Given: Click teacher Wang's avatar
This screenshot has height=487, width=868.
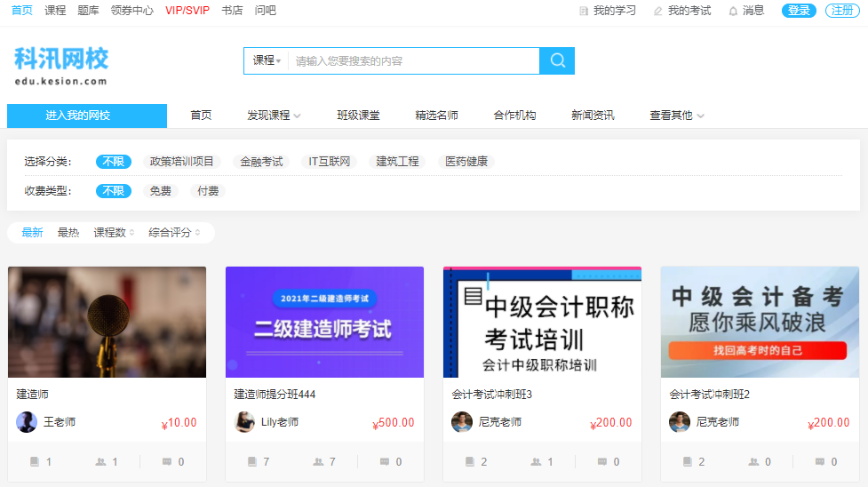Looking at the screenshot, I should click(x=27, y=422).
